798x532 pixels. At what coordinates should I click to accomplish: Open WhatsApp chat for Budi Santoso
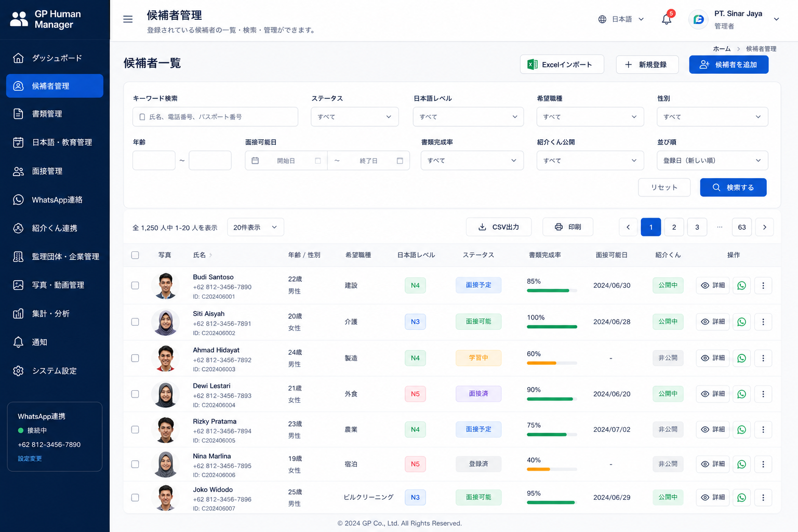coord(741,285)
